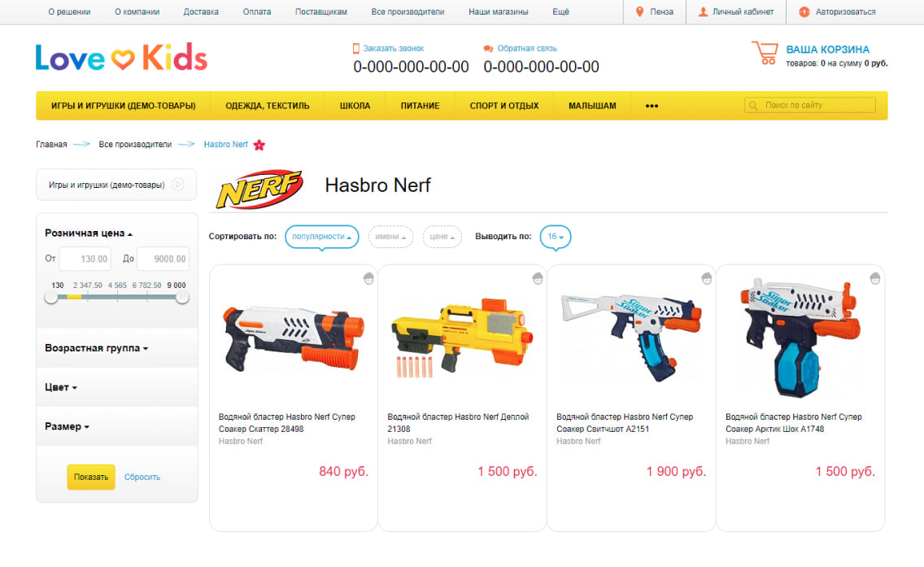Viewport: 924px width, 567px height.
Task: Open the Спорт и отдых category menu
Action: click(503, 106)
